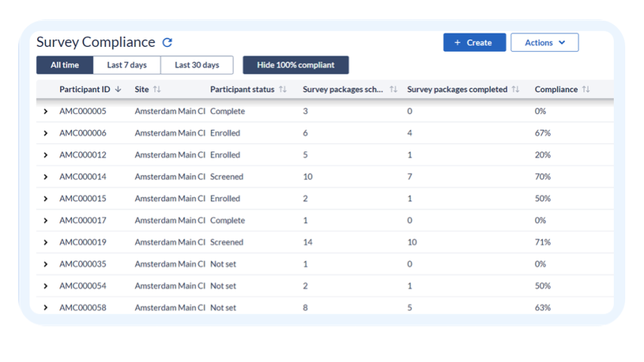Toggle the Hide 100% compliant filter
This screenshot has height=362, width=644.
point(295,65)
